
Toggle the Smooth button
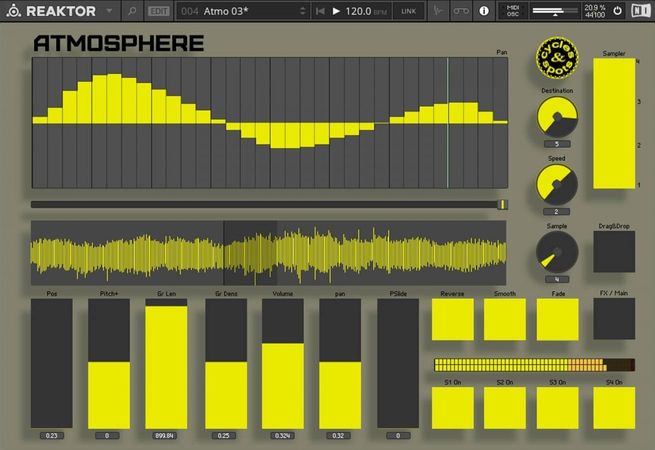coord(505,320)
